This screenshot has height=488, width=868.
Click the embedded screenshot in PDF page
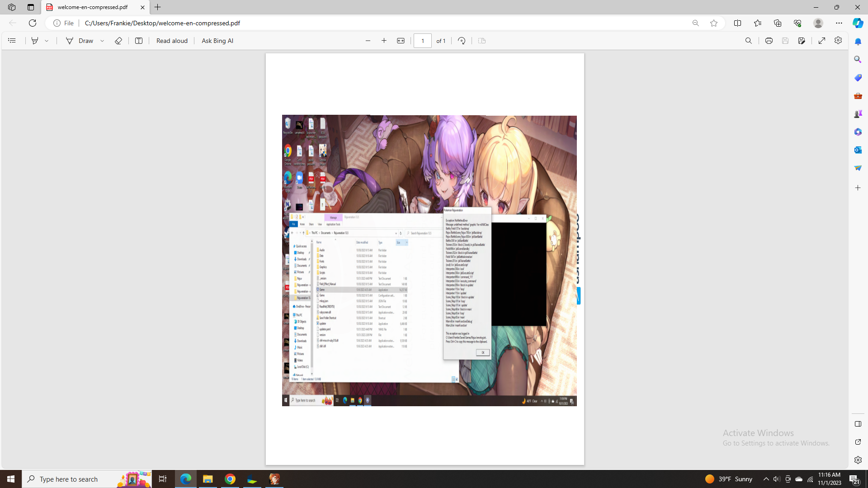(x=429, y=261)
